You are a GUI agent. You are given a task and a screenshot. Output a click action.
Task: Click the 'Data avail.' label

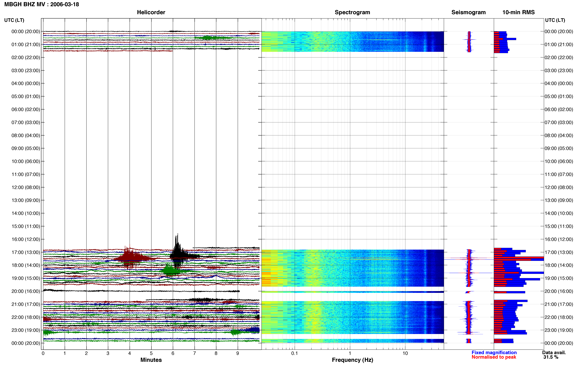(554, 352)
